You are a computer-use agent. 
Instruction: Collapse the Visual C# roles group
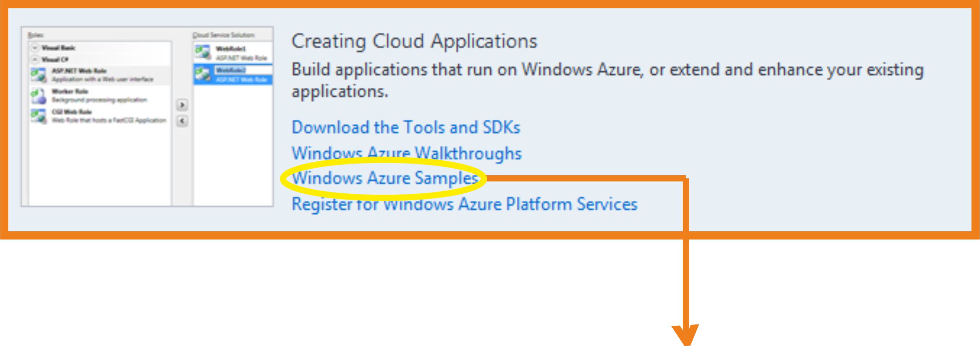[35, 59]
